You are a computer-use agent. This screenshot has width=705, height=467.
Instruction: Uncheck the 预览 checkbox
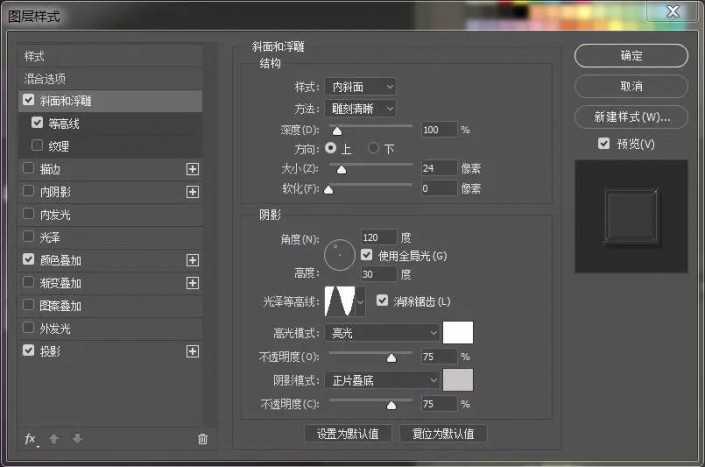pos(603,144)
